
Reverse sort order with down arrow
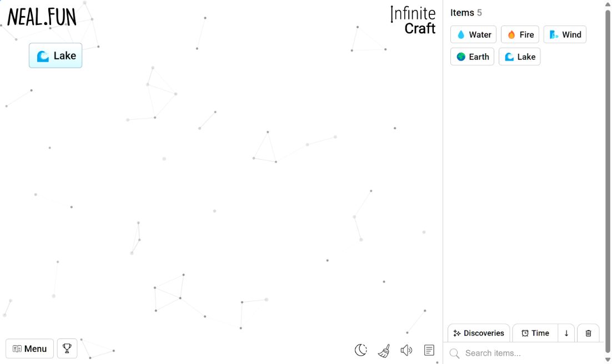point(566,333)
